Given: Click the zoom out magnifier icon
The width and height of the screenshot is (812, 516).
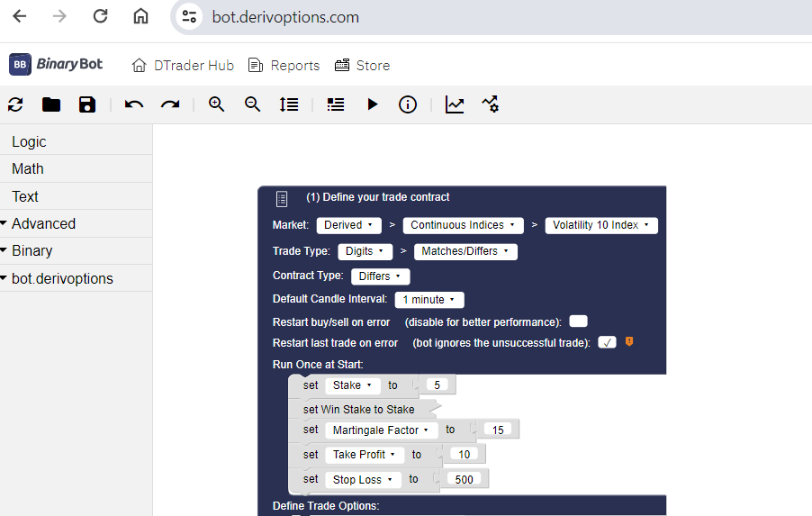Looking at the screenshot, I should 253,104.
